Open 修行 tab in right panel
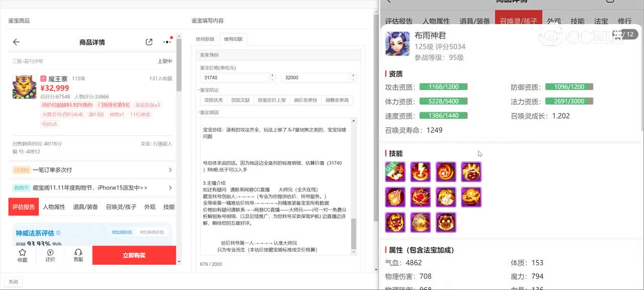This screenshot has width=644, height=290. click(x=624, y=21)
